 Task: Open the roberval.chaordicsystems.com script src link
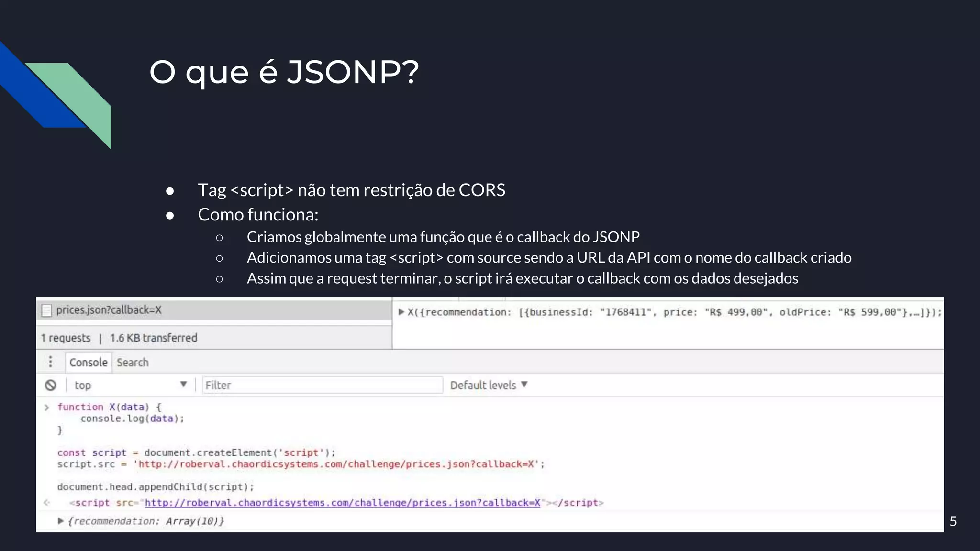click(342, 503)
